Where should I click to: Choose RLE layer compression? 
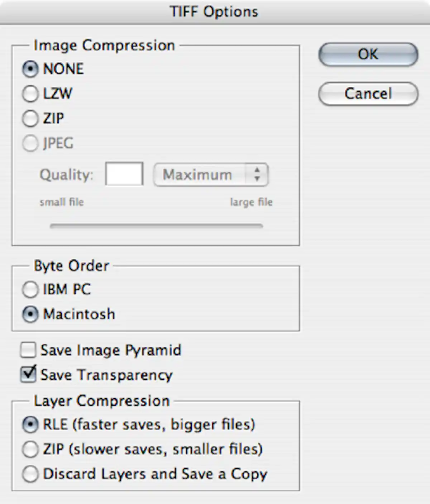coord(30,424)
